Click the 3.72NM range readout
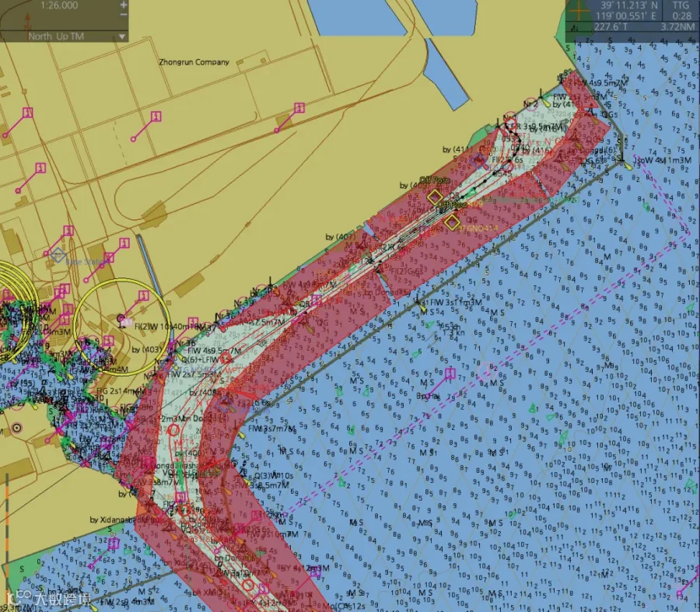This screenshot has width=700, height=612. [x=677, y=26]
